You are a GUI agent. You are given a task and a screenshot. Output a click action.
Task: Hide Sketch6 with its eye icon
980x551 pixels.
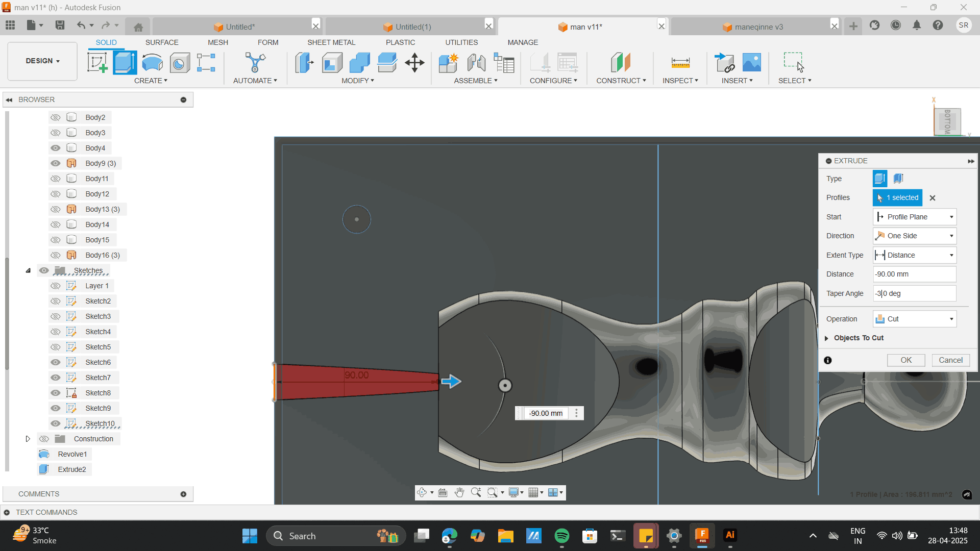[55, 362]
